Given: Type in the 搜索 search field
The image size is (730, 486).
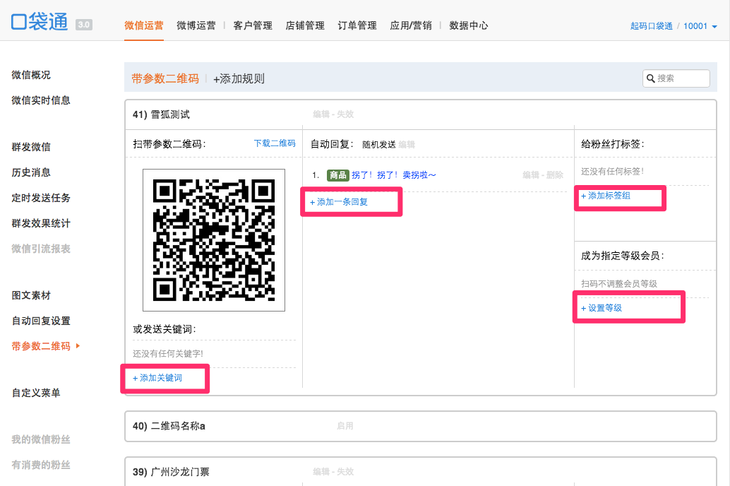Looking at the screenshot, I should pos(682,78).
